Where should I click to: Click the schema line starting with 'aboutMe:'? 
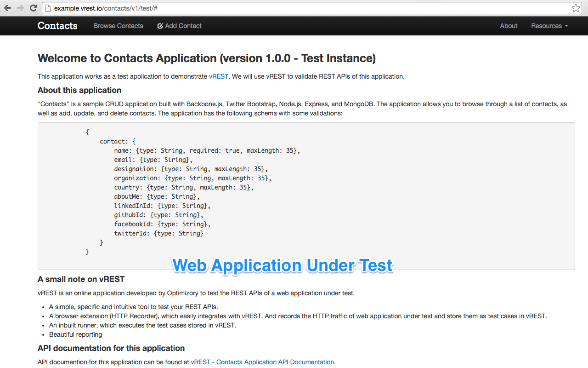(157, 196)
